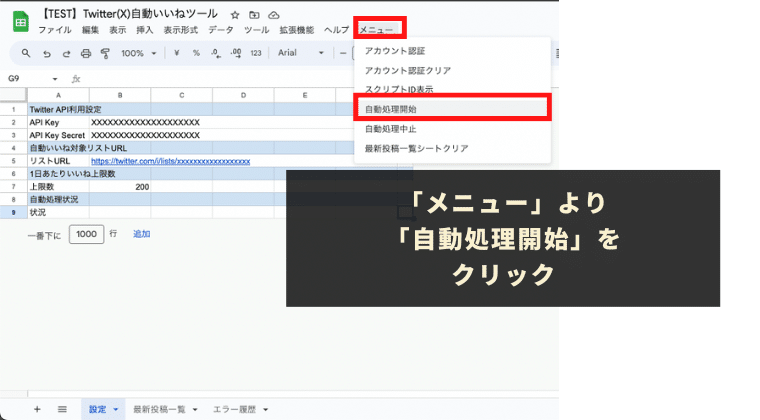Open the list URL twitter.com hyperlink
The width and height of the screenshot is (760, 420).
(171, 161)
